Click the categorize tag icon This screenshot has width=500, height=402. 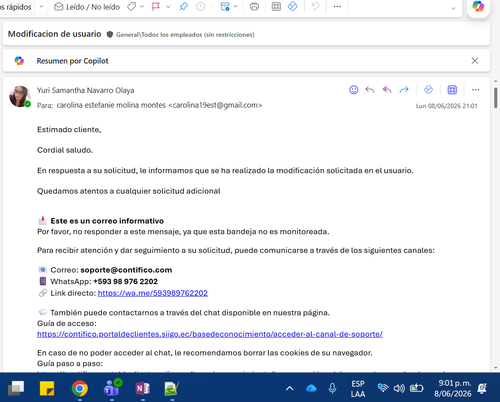point(132,7)
